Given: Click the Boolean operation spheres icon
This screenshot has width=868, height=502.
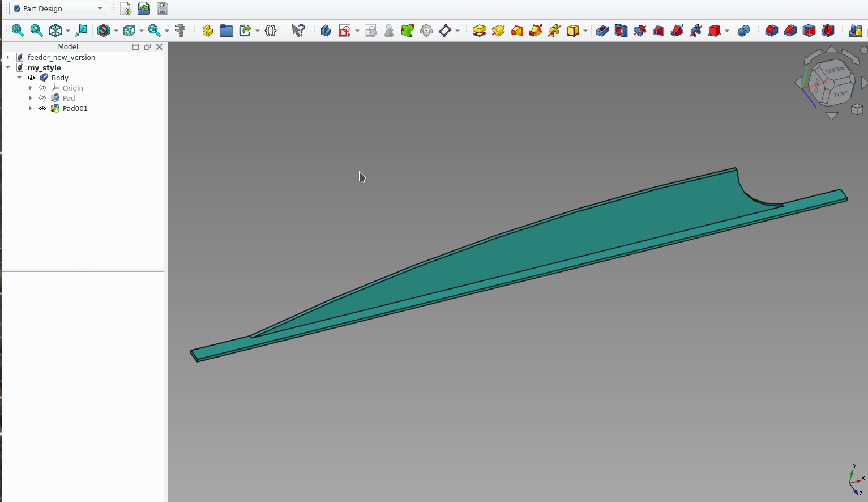Looking at the screenshot, I should coord(744,31).
